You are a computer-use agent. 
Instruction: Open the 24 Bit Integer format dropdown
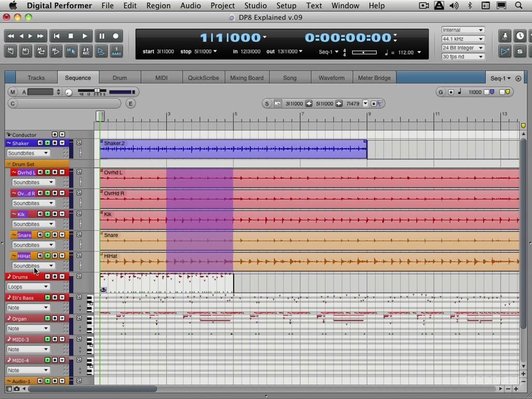(x=463, y=48)
